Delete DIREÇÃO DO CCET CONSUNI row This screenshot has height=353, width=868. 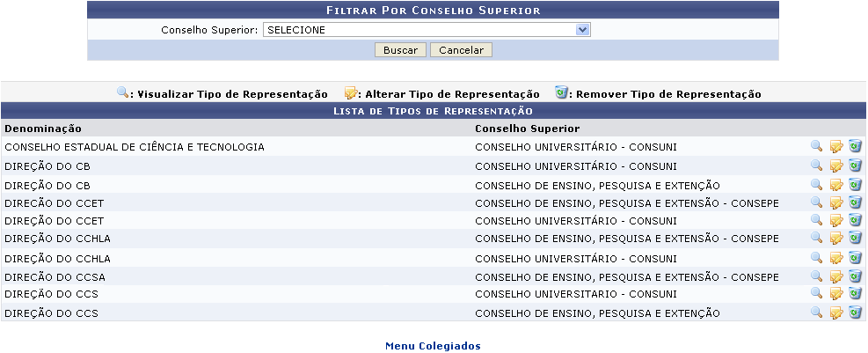856,220
